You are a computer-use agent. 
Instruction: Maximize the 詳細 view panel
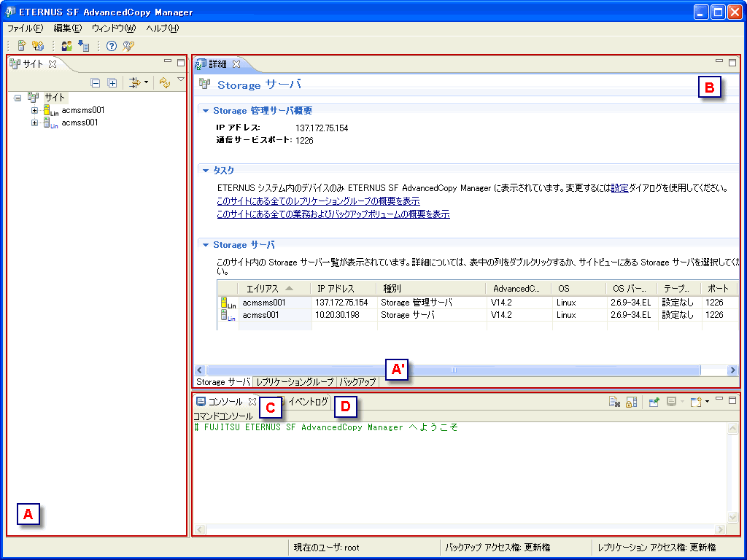[732, 63]
